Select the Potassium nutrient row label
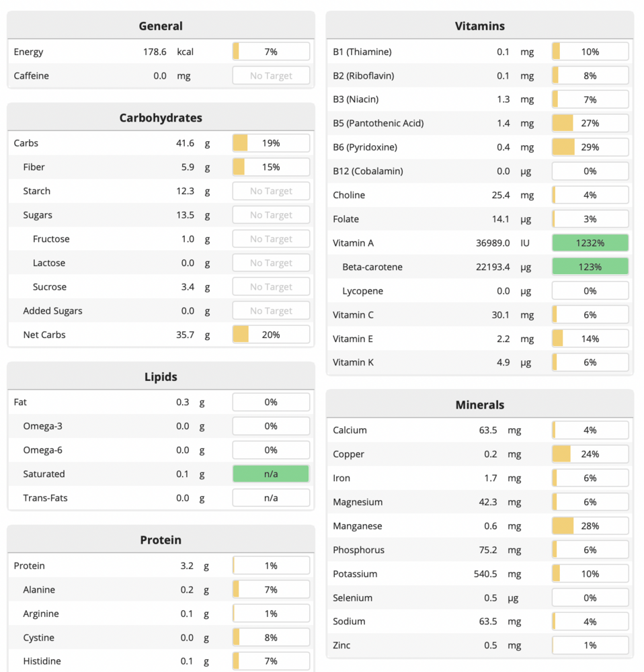This screenshot has height=672, width=644. pos(355,574)
